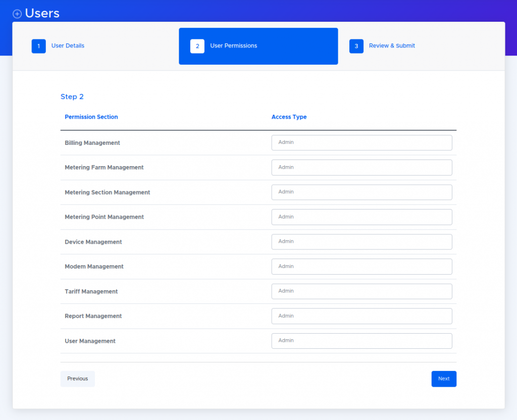Open the Modem Management access selector
The height and width of the screenshot is (420, 517).
pos(361,266)
